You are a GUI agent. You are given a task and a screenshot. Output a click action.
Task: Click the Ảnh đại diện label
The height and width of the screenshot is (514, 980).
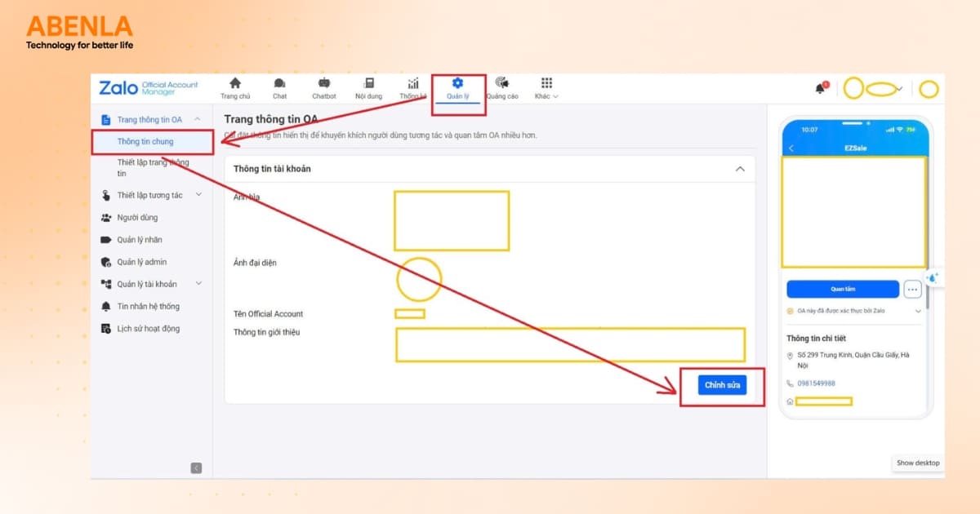(x=255, y=263)
